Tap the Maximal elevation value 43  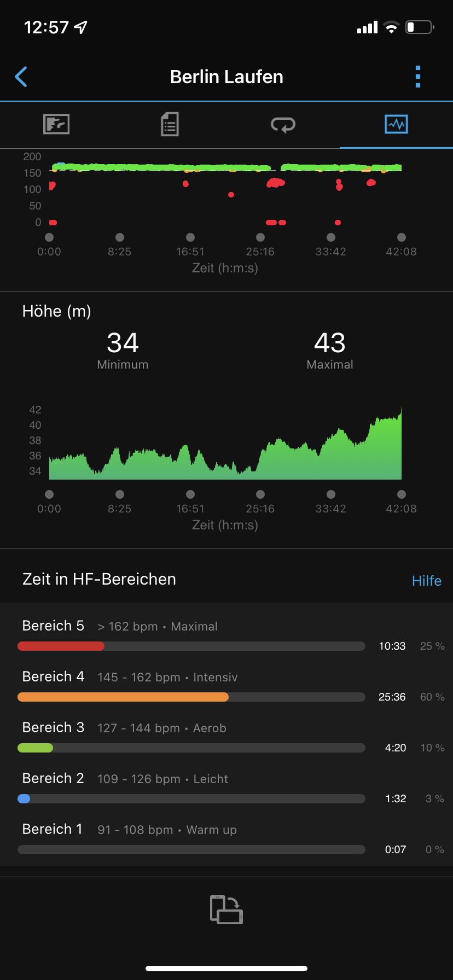click(330, 343)
